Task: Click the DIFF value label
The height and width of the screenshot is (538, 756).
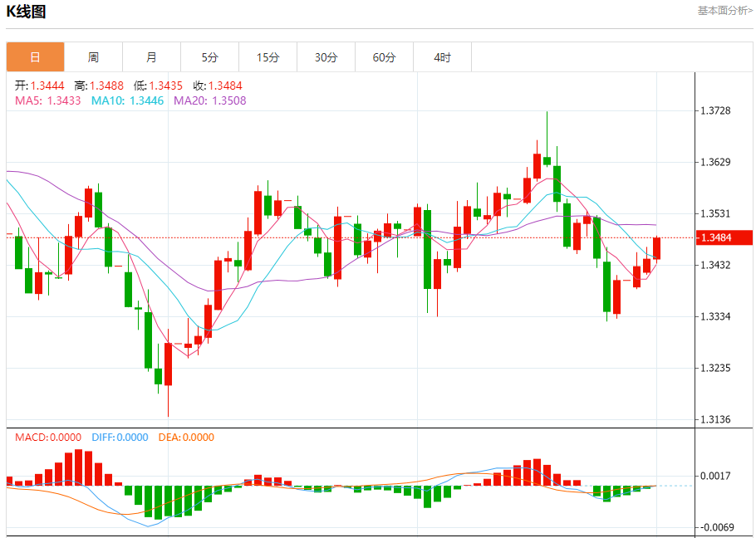Action: click(x=119, y=438)
